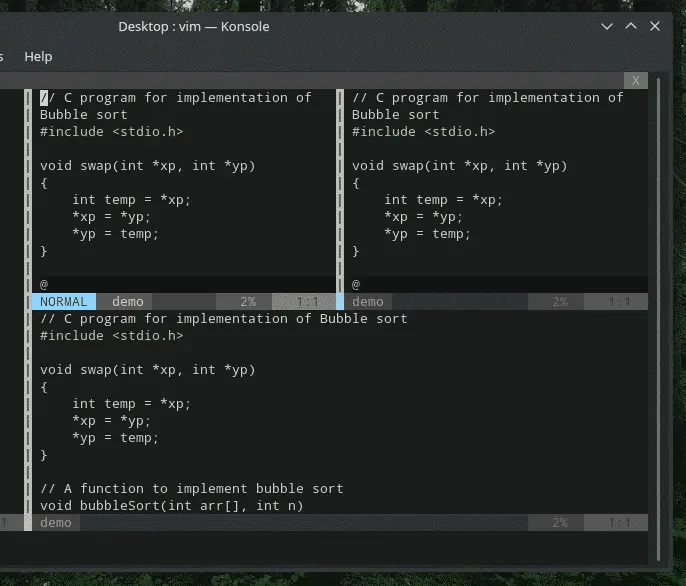Click 'void bubbleSort(int arr[], int n)' line

pos(172,506)
